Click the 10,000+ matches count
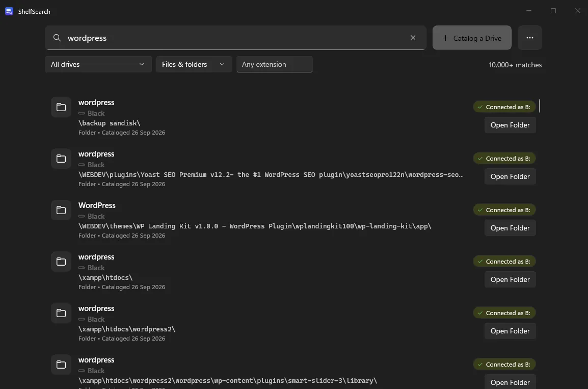The width and height of the screenshot is (588, 389). click(515, 65)
